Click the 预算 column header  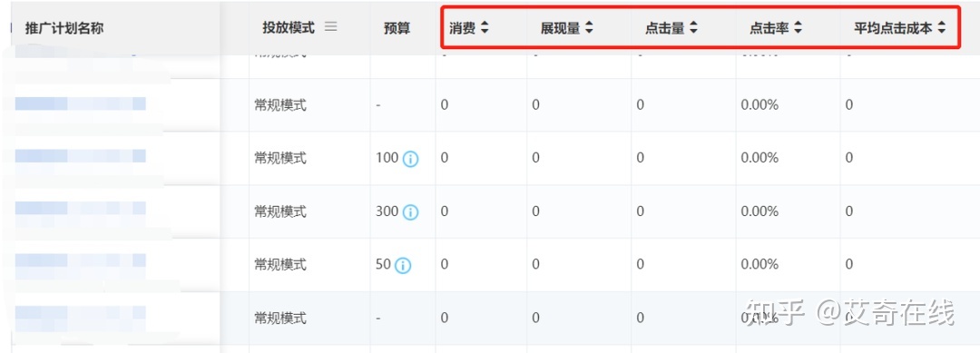(397, 28)
